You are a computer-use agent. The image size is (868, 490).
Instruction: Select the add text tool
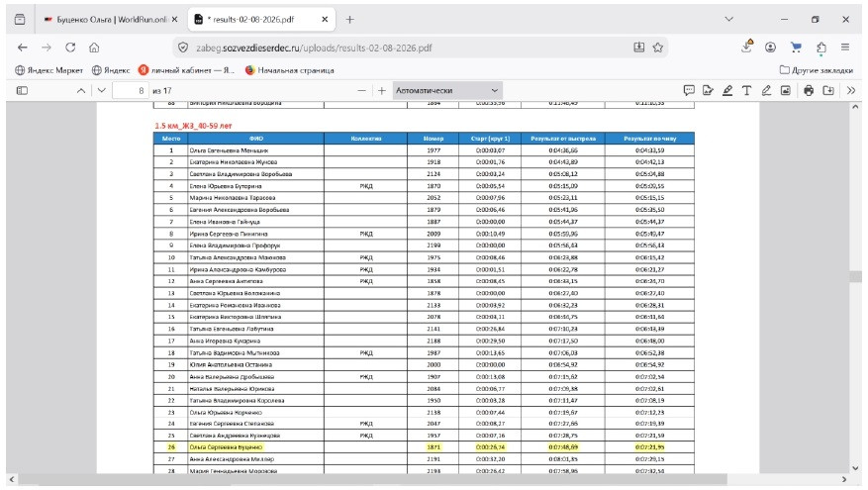tap(747, 90)
